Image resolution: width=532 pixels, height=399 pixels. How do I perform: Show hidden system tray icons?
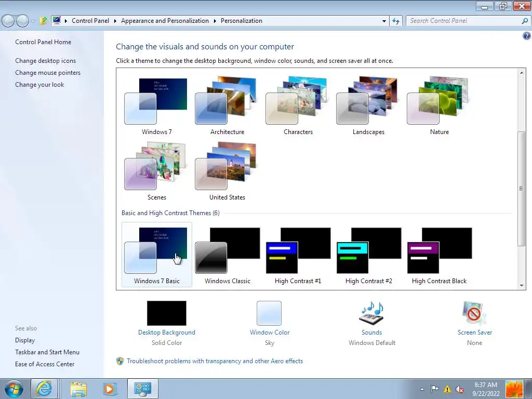[x=422, y=389]
